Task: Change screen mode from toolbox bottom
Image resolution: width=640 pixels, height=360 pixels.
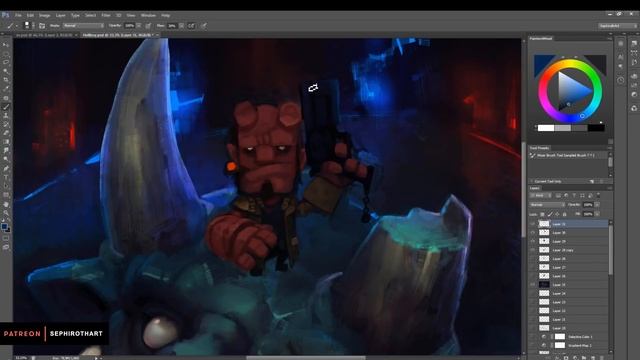Action: [x=6, y=247]
